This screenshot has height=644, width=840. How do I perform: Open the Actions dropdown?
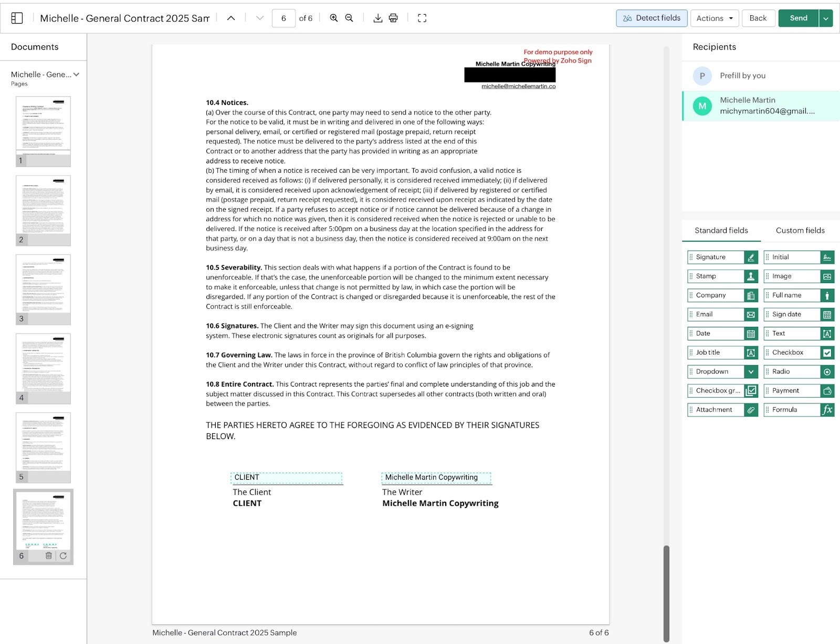tap(714, 18)
